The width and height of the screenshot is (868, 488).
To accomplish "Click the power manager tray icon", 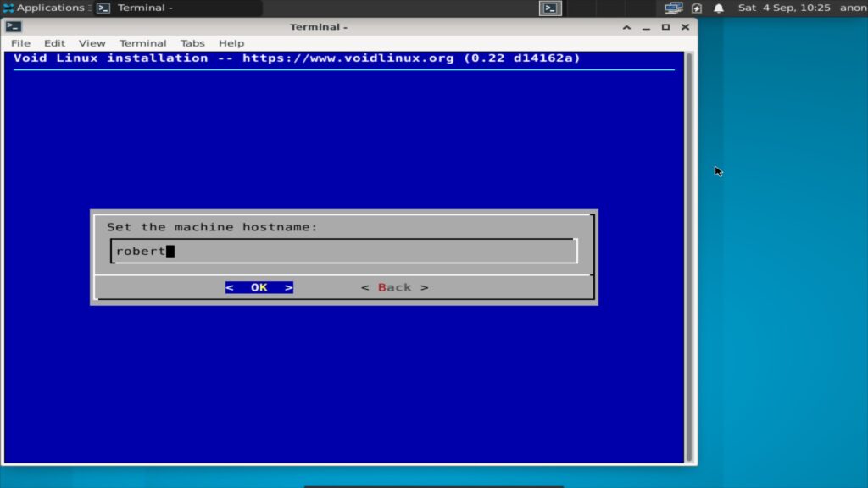I will (x=697, y=8).
